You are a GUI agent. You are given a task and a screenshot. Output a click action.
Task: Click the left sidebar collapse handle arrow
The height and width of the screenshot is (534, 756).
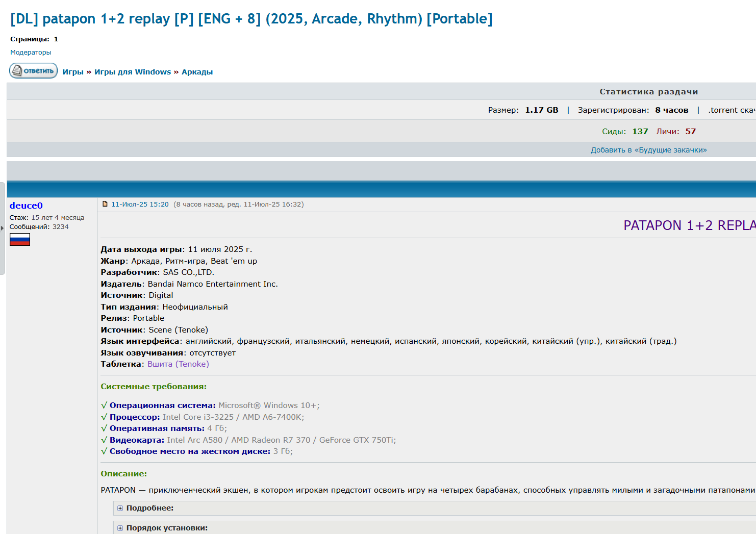[2, 228]
